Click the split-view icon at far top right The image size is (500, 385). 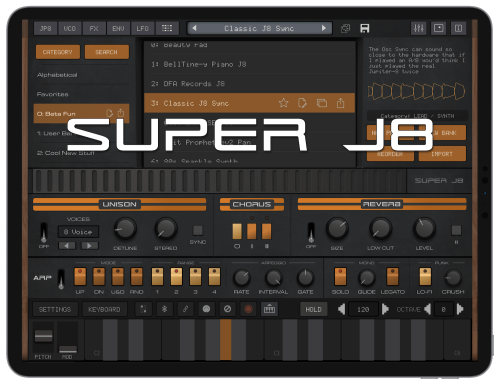tap(458, 28)
